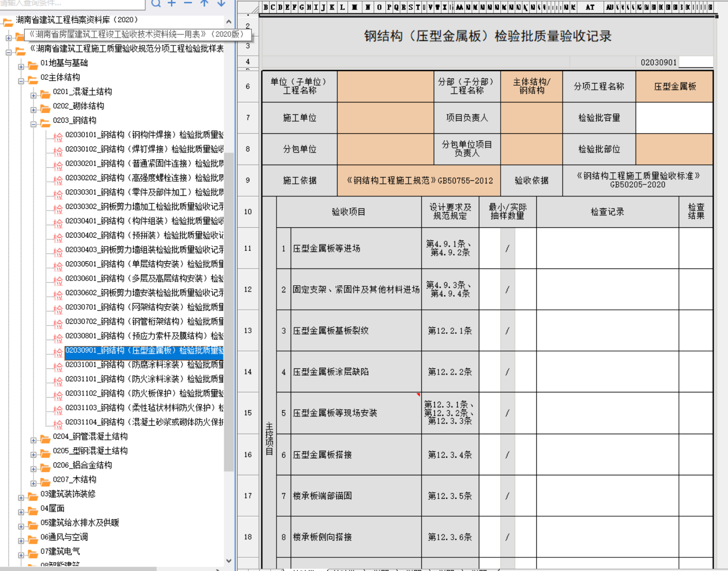728x571 pixels.
Task: Click the 07建筑电气 folder icon
Action: pyautogui.click(x=32, y=553)
